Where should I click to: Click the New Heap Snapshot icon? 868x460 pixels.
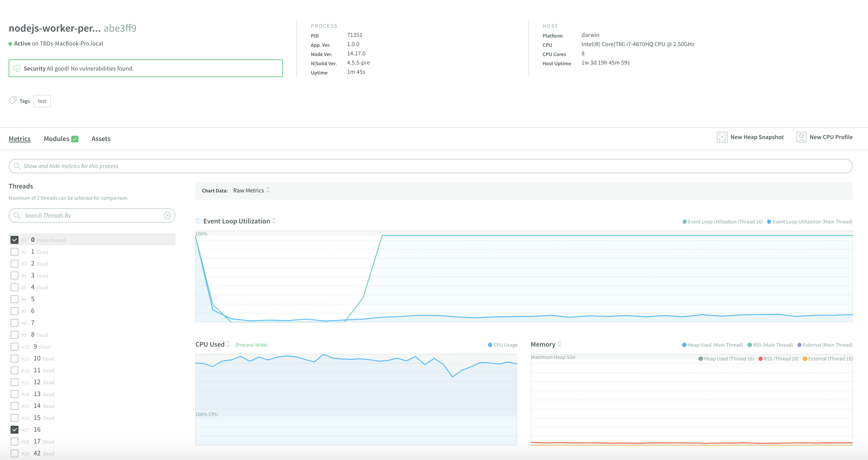722,137
